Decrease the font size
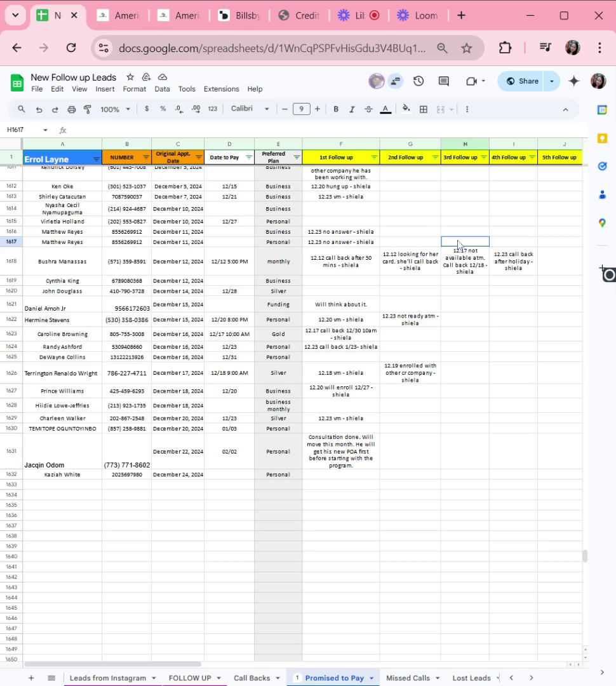Viewport: 616px width, 686px height. [285, 109]
